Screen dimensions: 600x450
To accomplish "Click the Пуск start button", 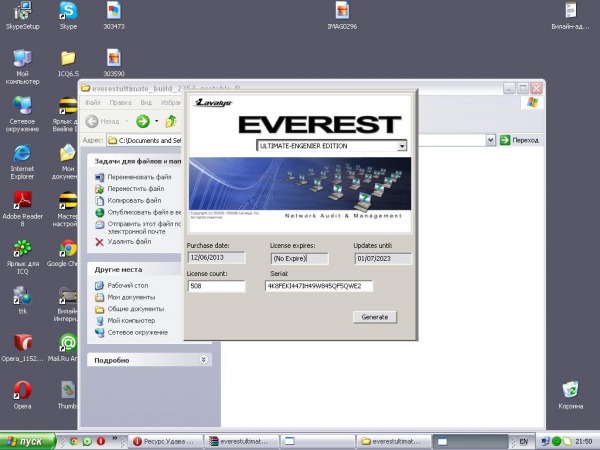I will (28, 441).
